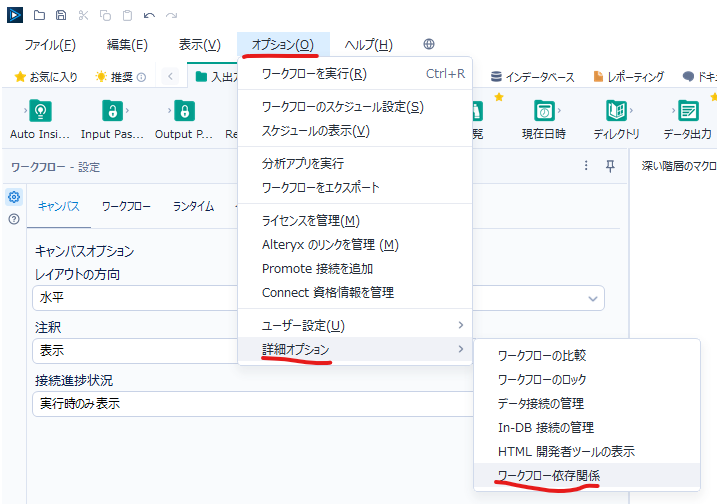
Task: Select the Input Pas... tool icon
Action: [112, 111]
